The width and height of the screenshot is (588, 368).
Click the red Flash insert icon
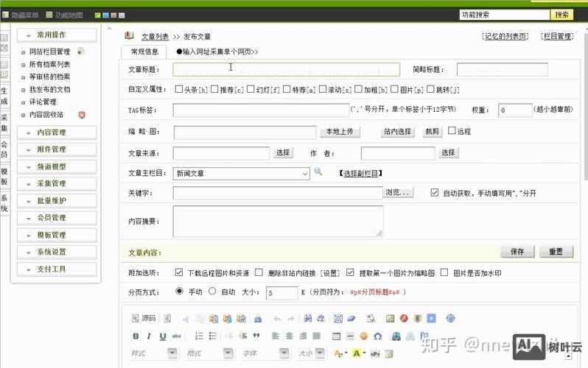[404, 319]
